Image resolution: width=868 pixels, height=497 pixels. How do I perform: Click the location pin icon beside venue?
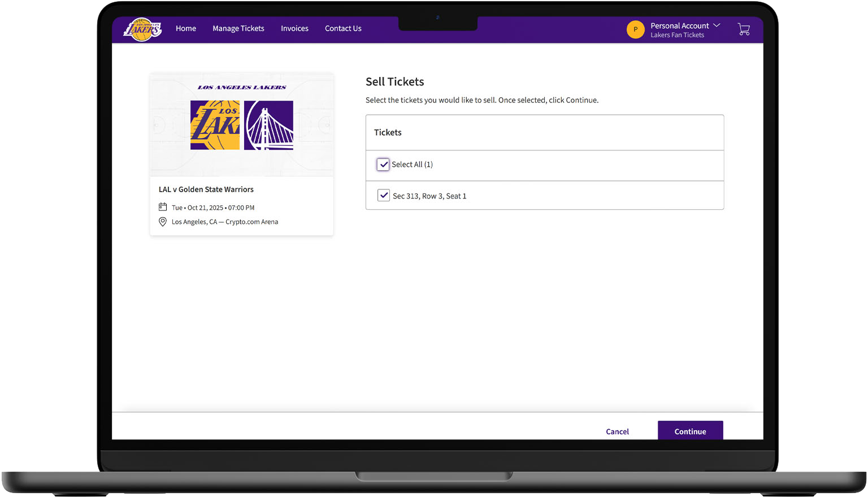click(163, 222)
